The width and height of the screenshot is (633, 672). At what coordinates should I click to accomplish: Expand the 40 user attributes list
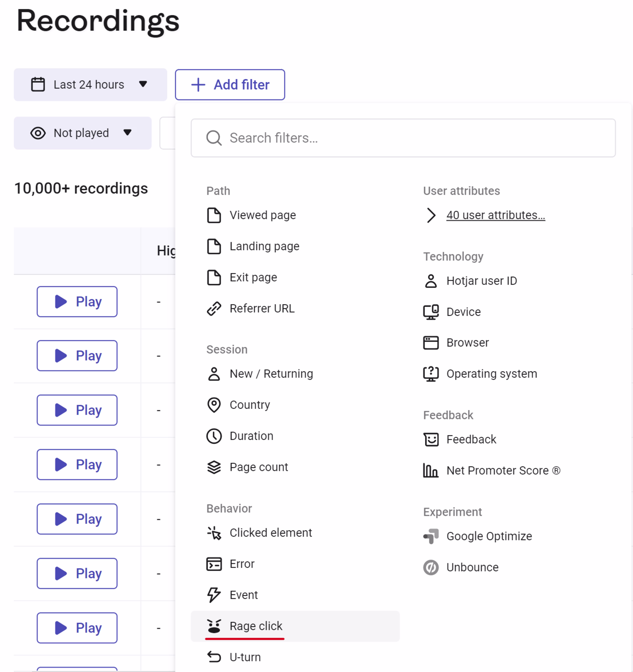[496, 215]
